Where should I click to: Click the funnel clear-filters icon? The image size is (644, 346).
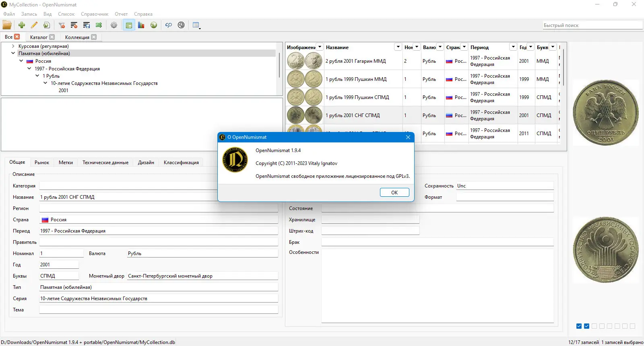point(62,25)
